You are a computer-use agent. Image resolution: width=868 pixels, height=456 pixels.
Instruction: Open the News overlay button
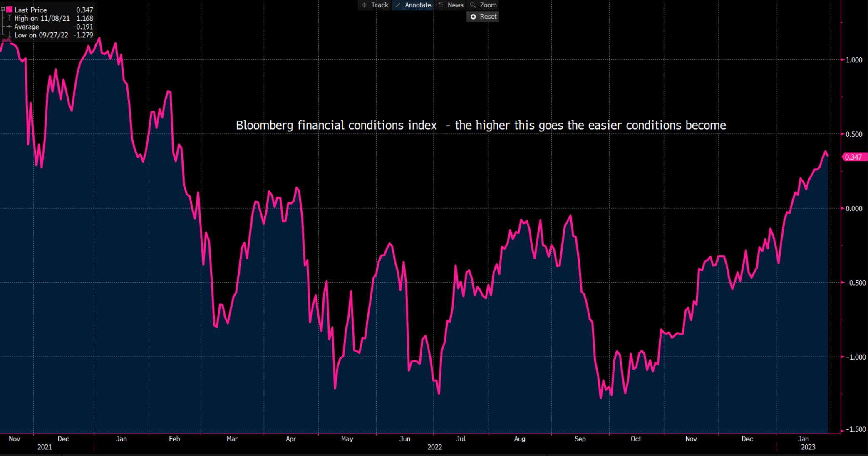(x=451, y=5)
